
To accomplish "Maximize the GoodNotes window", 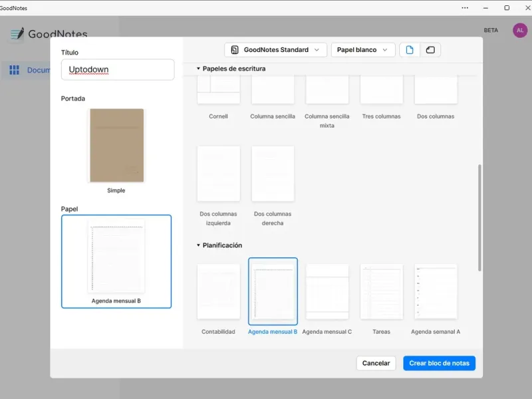I will coord(507,8).
